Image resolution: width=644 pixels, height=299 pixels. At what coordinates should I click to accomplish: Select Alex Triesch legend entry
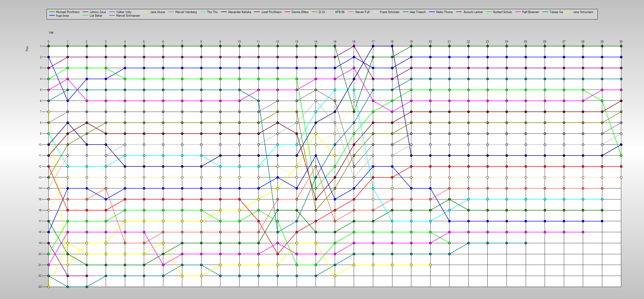414,12
